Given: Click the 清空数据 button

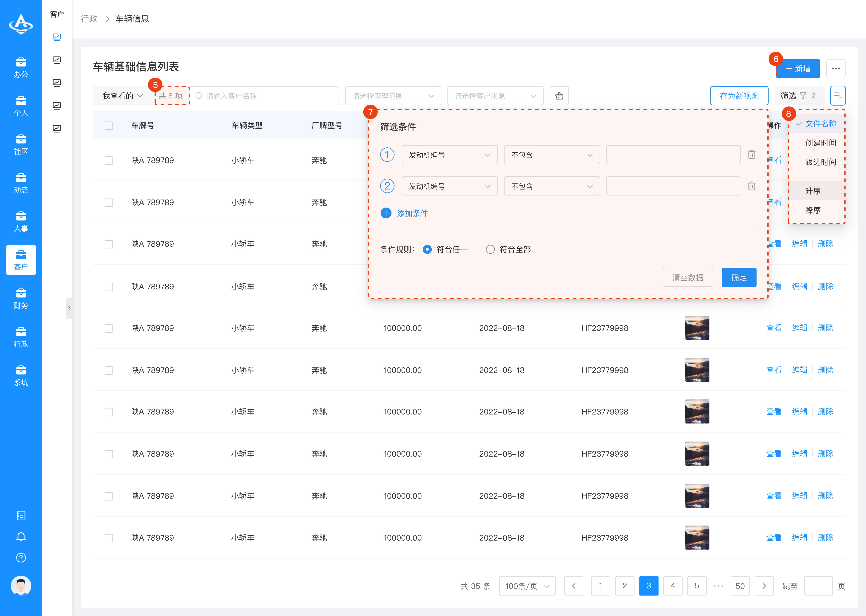Looking at the screenshot, I should [688, 277].
